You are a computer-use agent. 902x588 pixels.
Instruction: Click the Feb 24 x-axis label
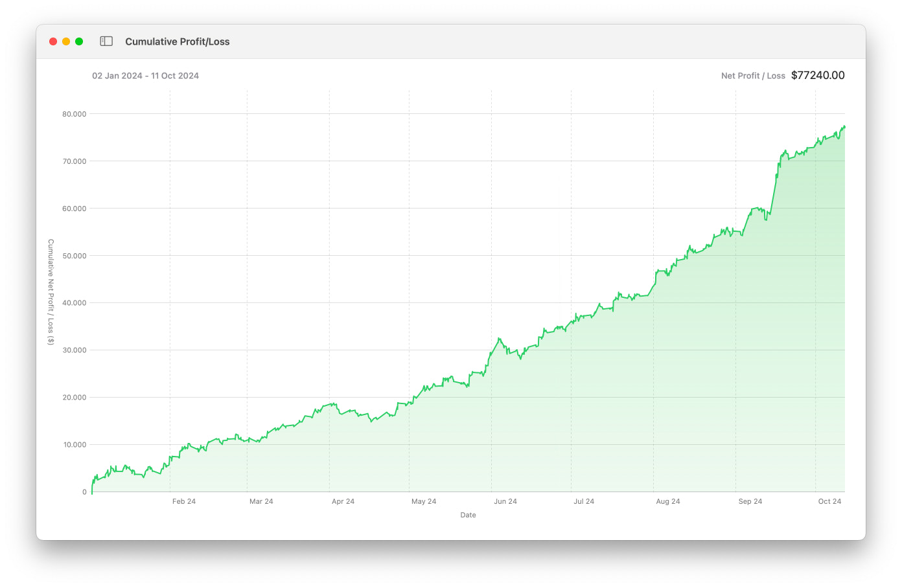184,501
